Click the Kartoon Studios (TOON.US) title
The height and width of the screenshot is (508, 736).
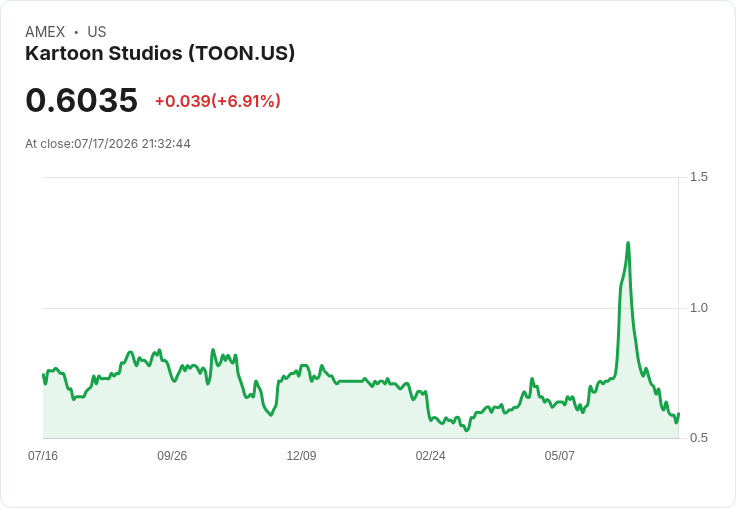(160, 54)
